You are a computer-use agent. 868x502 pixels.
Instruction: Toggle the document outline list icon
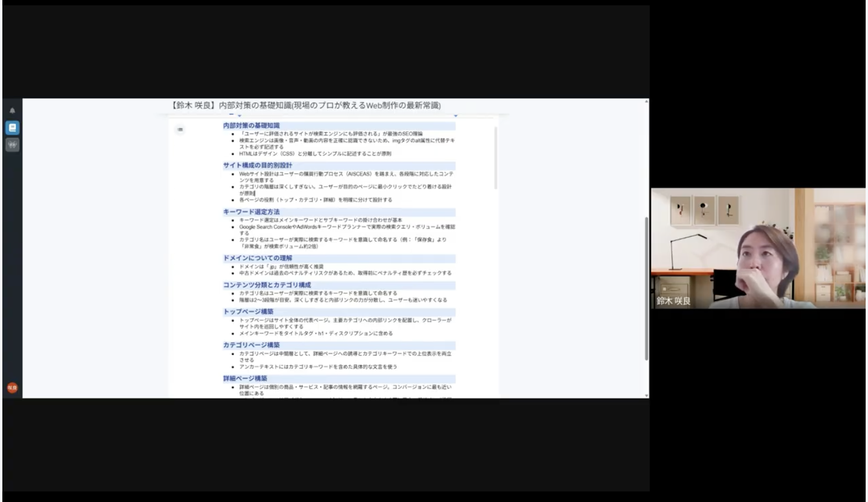(180, 129)
